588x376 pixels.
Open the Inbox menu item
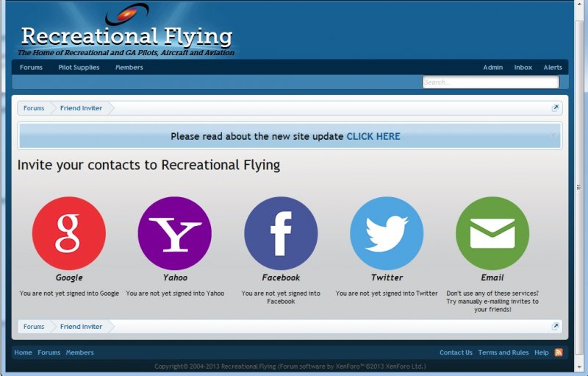(523, 68)
